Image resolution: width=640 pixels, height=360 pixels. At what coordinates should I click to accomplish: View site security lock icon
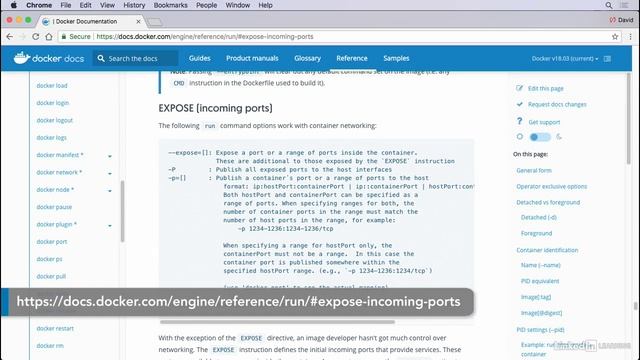tap(64, 37)
